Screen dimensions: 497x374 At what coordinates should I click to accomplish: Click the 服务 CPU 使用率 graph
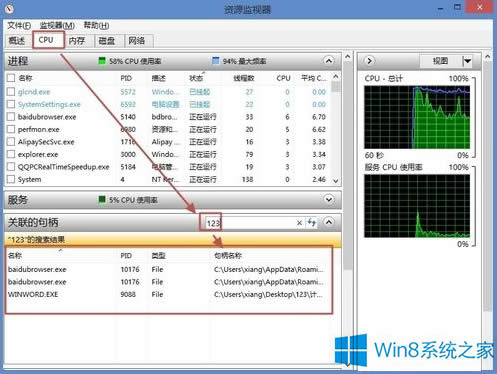point(417,206)
